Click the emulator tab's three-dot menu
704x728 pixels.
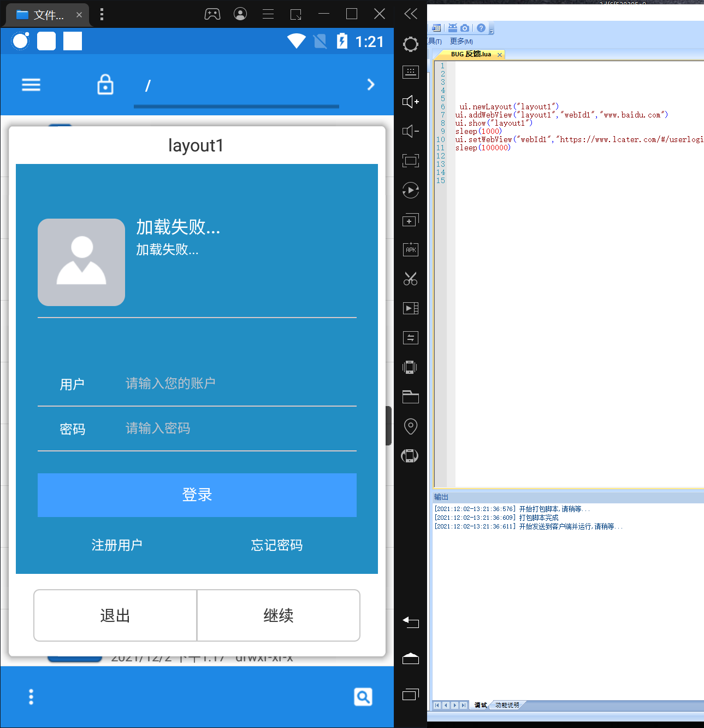click(102, 14)
